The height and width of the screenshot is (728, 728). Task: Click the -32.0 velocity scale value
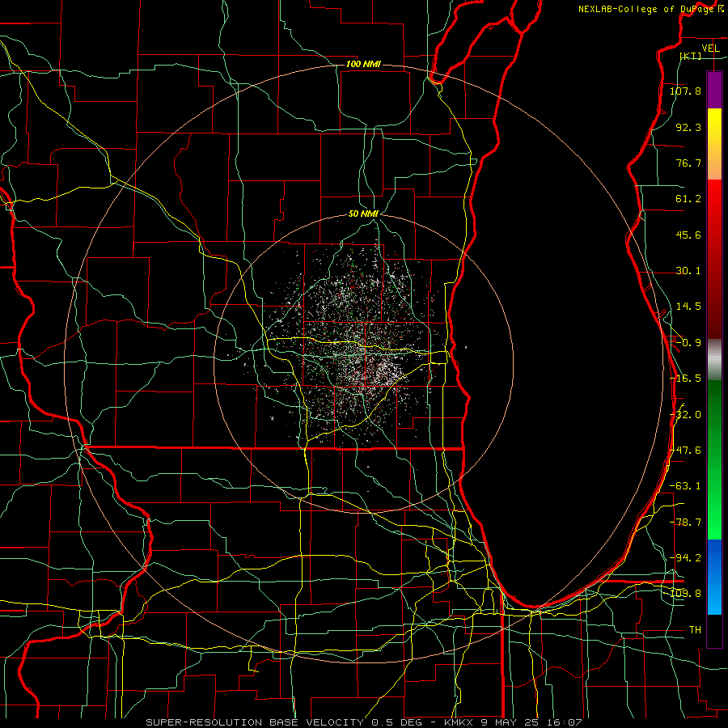click(x=685, y=415)
